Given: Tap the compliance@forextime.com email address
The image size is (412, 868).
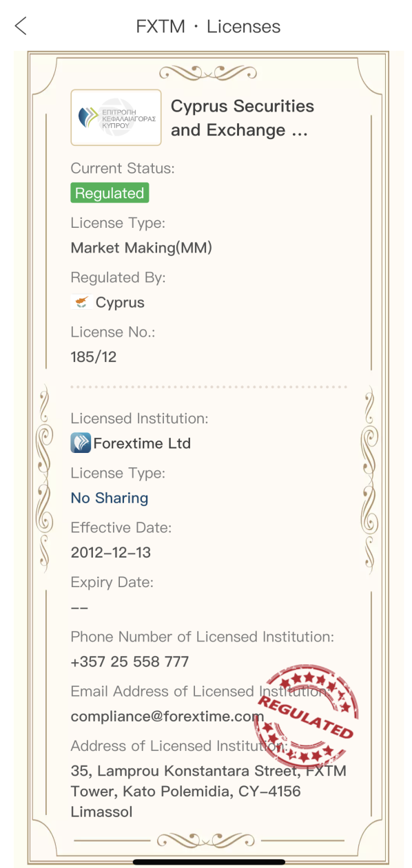Looking at the screenshot, I should [167, 716].
